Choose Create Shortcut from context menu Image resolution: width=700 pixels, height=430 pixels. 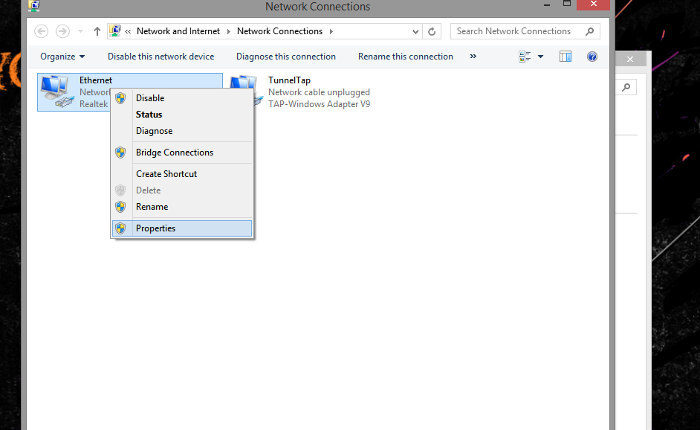pyautogui.click(x=182, y=174)
